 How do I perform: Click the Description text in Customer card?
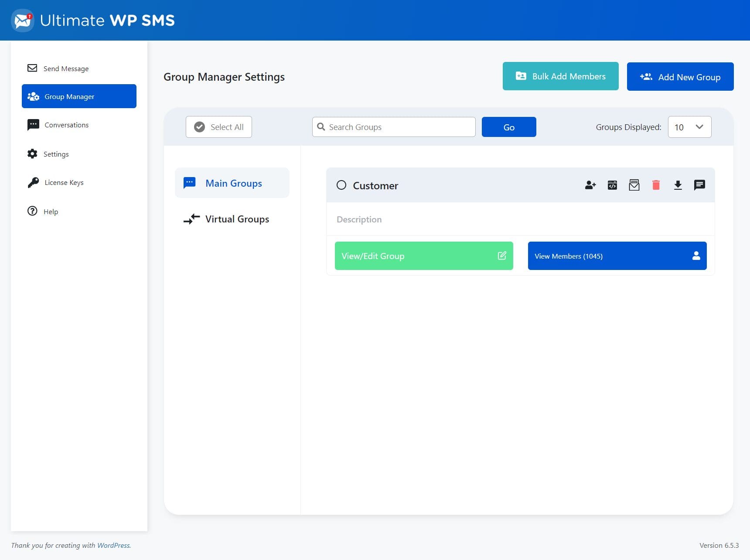pos(359,219)
